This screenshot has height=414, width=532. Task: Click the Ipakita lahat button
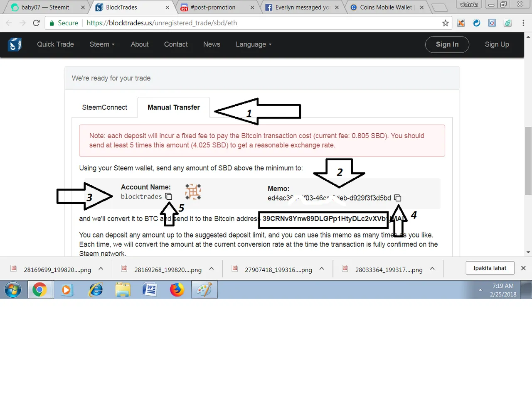click(x=490, y=268)
